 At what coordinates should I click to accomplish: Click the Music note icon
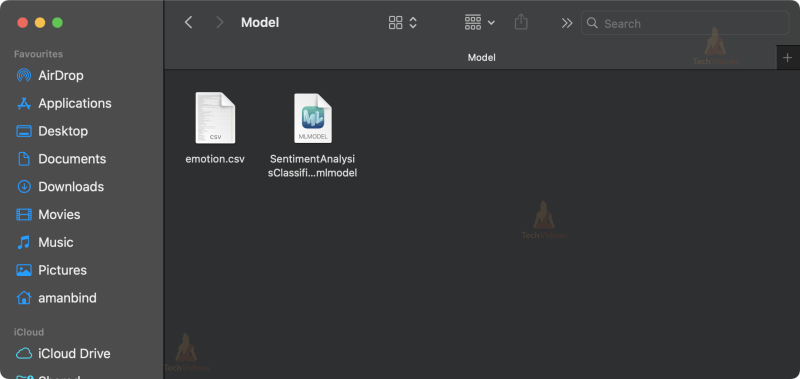click(23, 242)
